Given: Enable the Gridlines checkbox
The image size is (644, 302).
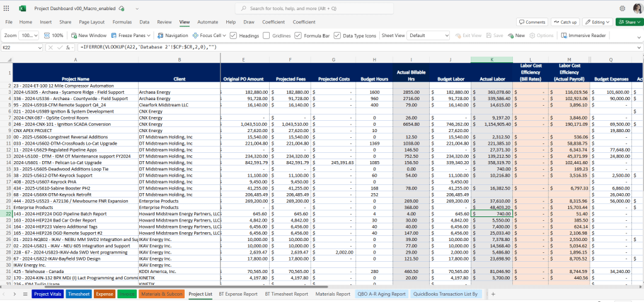Looking at the screenshot, I should tap(266, 36).
